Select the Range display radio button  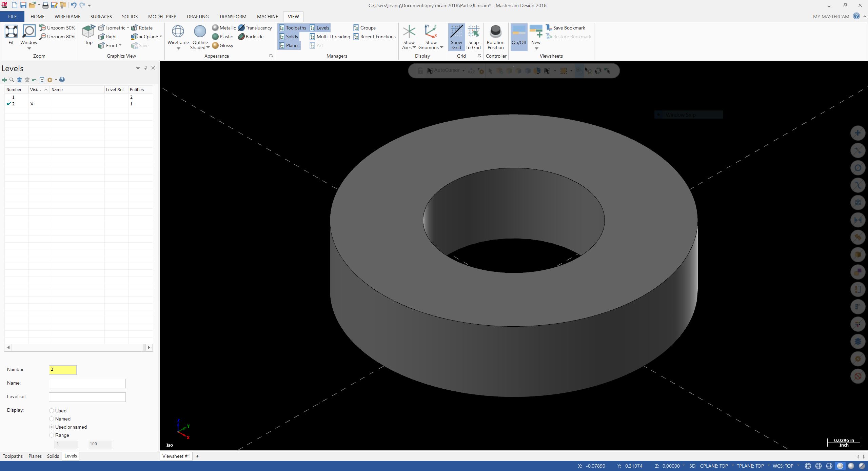[51, 435]
